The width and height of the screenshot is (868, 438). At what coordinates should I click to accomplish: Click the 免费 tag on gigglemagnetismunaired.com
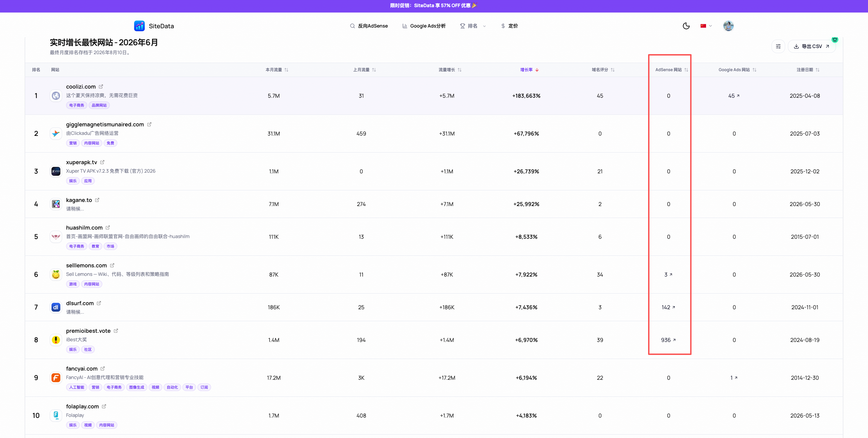(x=110, y=143)
